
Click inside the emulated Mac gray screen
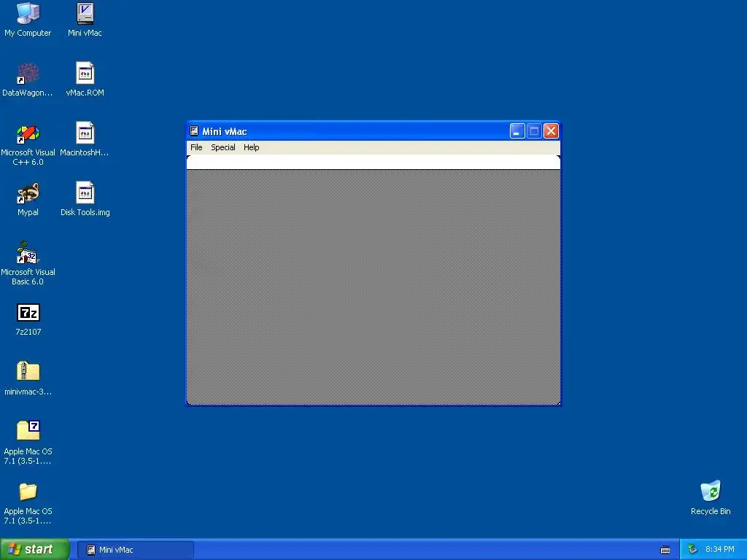(373, 287)
